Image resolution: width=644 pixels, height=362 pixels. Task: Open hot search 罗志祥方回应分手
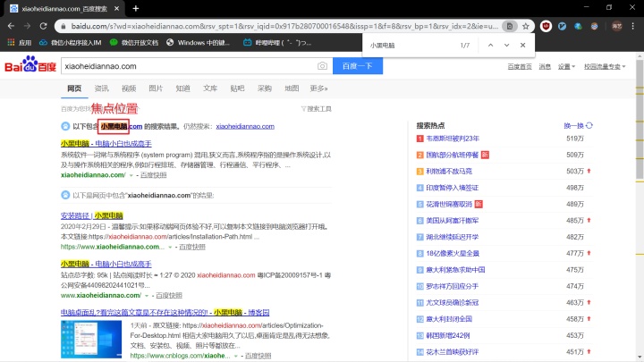coord(453,286)
